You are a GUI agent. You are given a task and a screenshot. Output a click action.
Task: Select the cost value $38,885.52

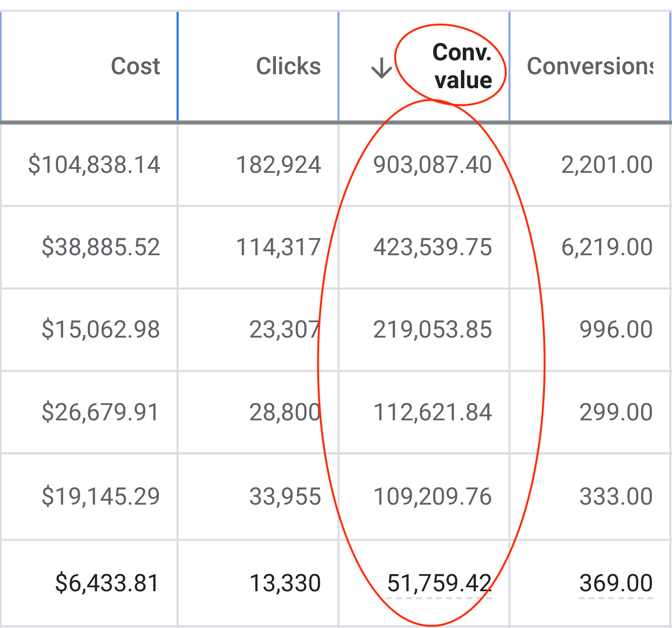[100, 247]
